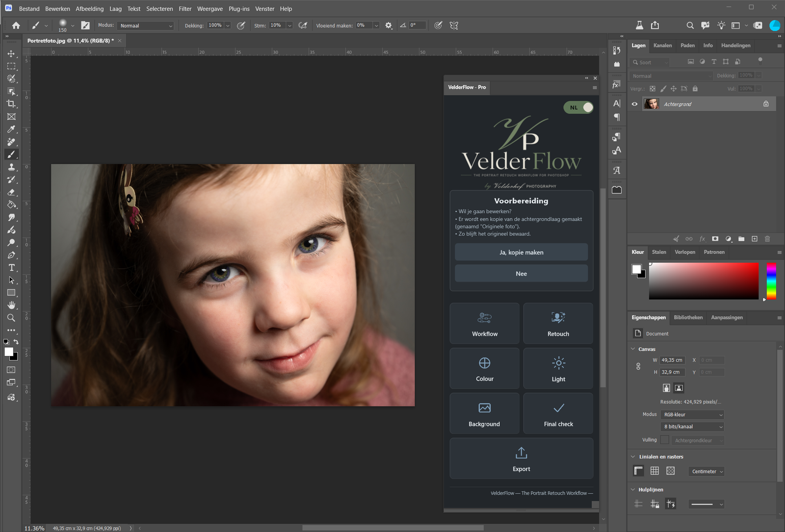Create new adjustment layer icon
Viewport: 785px width, 532px height.
click(729, 239)
